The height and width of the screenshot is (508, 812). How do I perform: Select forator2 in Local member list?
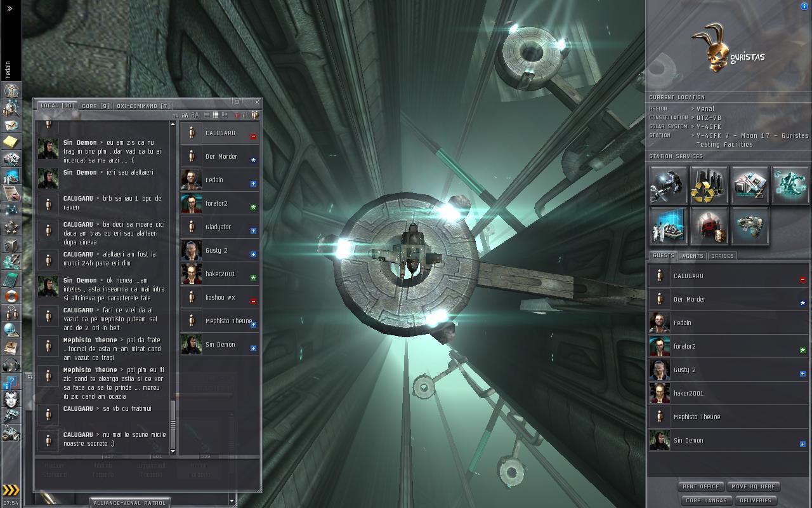[x=219, y=204]
